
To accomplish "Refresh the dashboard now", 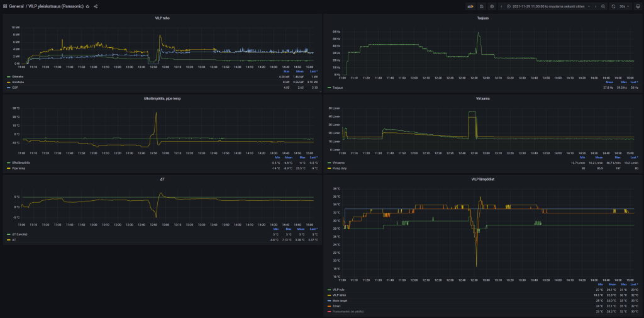I will click(x=613, y=6).
